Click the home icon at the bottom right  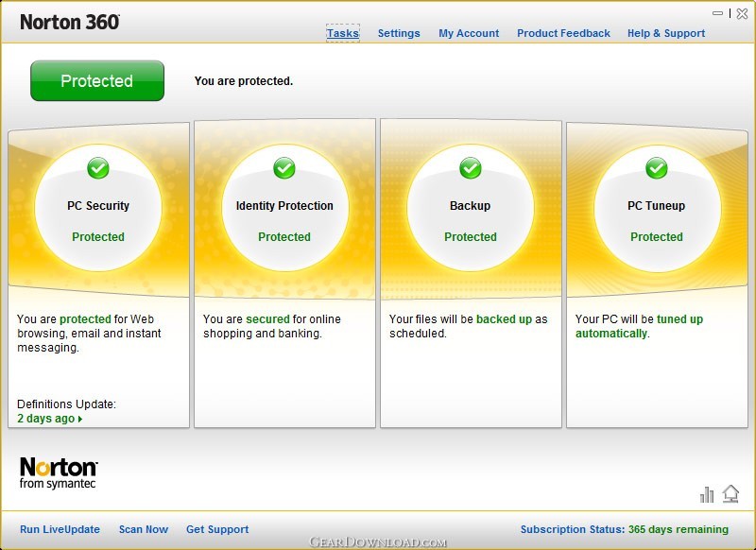coord(730,493)
